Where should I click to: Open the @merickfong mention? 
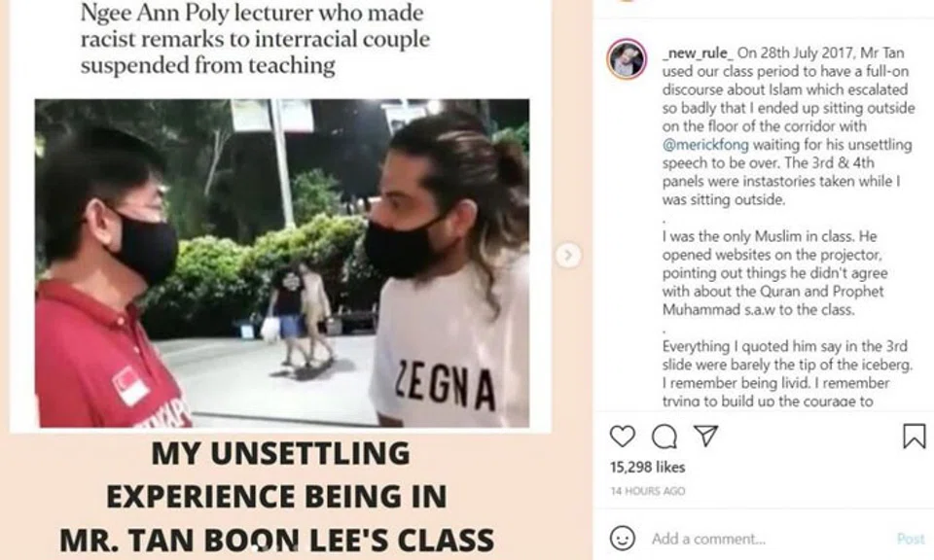[705, 145]
